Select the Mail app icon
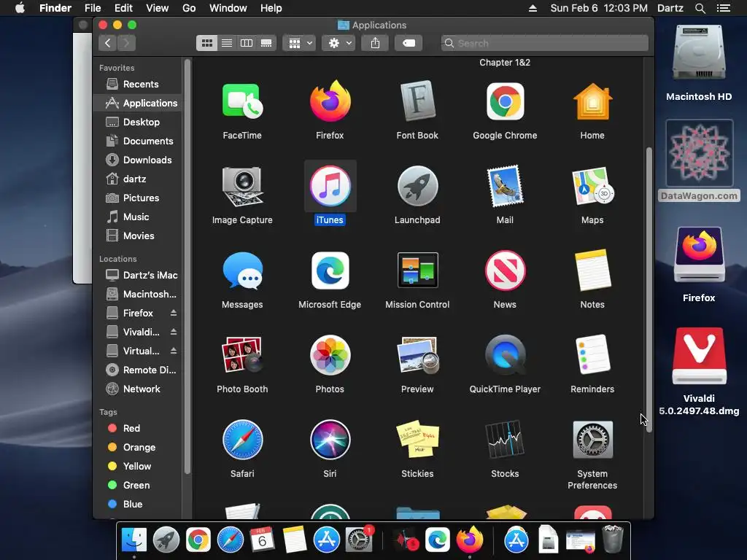The height and width of the screenshot is (560, 747). 505,186
